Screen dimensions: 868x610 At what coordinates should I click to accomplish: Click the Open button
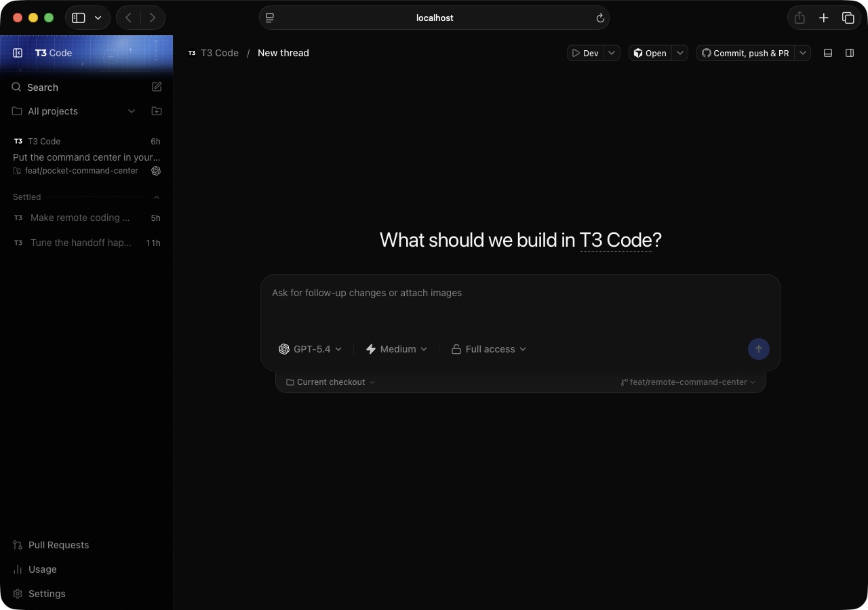click(x=650, y=53)
